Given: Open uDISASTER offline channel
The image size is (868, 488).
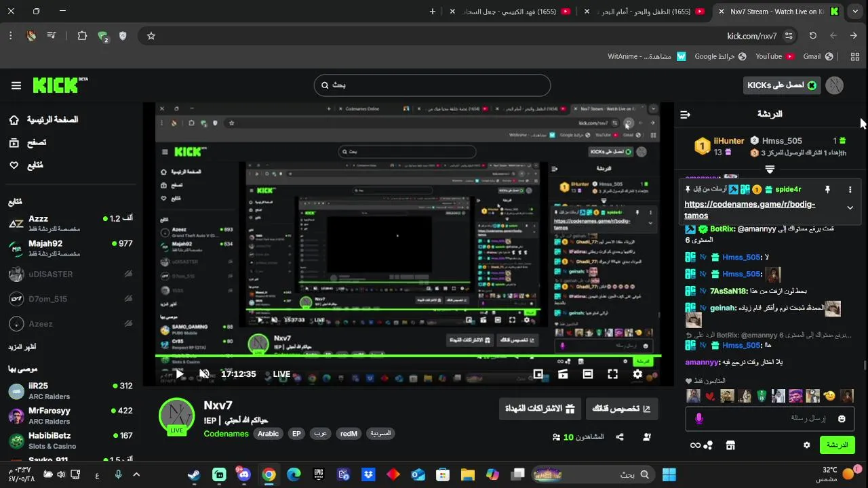Looking at the screenshot, I should (71, 274).
